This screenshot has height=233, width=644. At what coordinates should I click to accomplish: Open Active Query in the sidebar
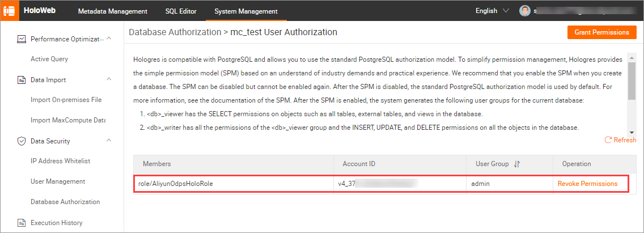49,59
